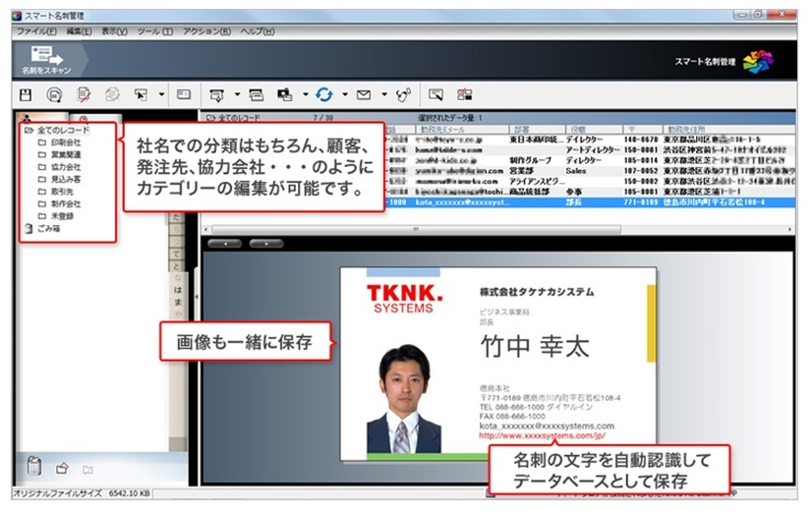
Task: Click the horizontal scrollbar under the record list
Action: [x=415, y=229]
